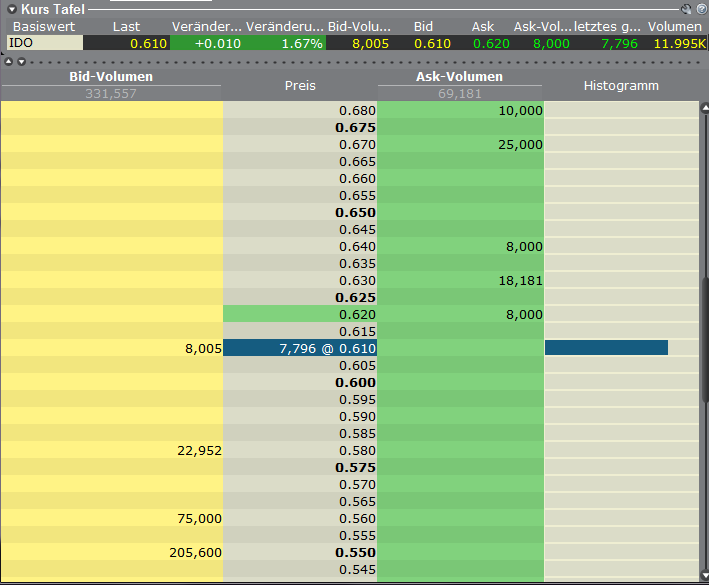Click the 11.995K volume value
This screenshot has width=709, height=585.
coord(680,43)
